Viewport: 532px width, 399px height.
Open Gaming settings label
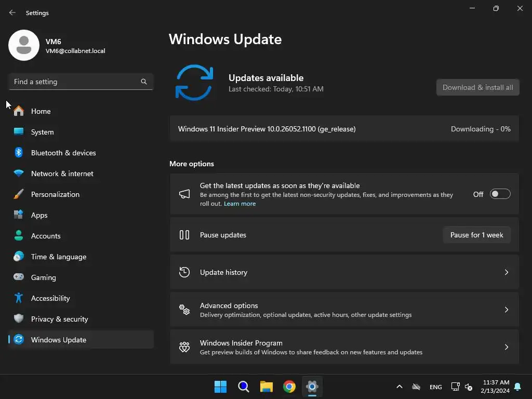pyautogui.click(x=44, y=277)
